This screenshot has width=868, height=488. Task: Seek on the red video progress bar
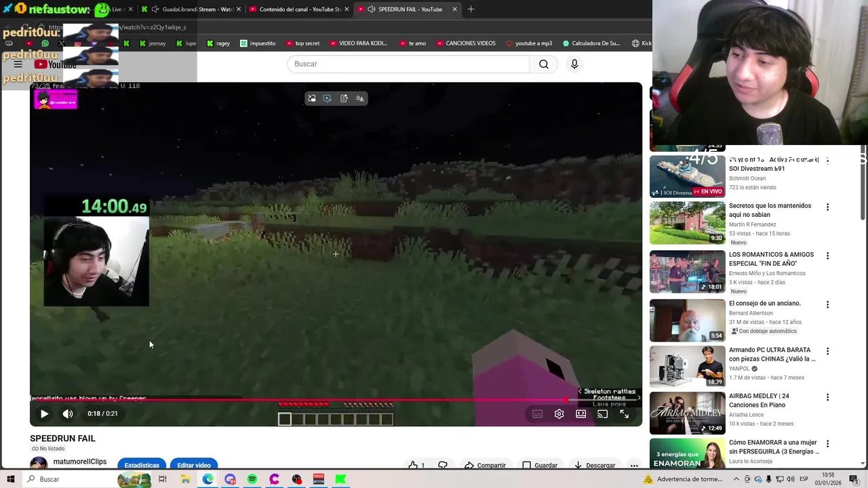(x=336, y=400)
